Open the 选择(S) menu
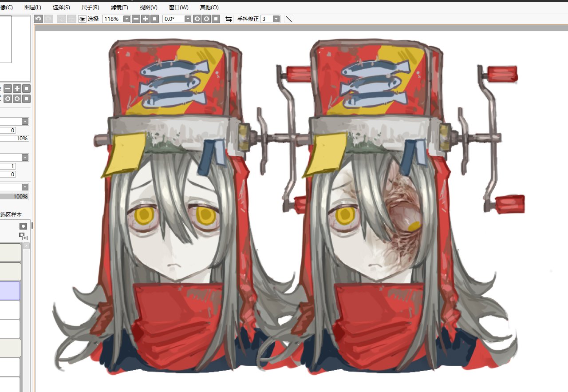 (x=61, y=8)
